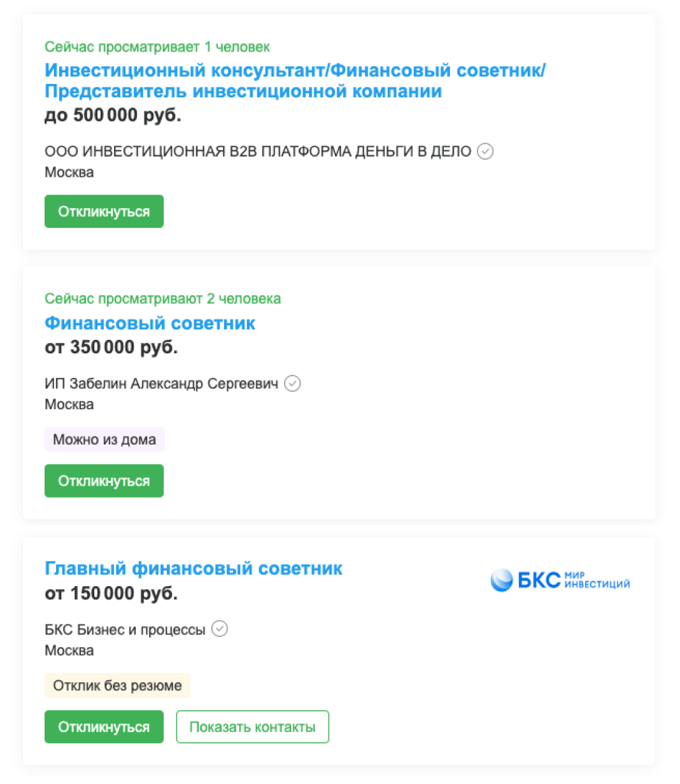Click the БКС Мир Инвестиций logo
The width and height of the screenshot is (680, 784).
coord(560,580)
